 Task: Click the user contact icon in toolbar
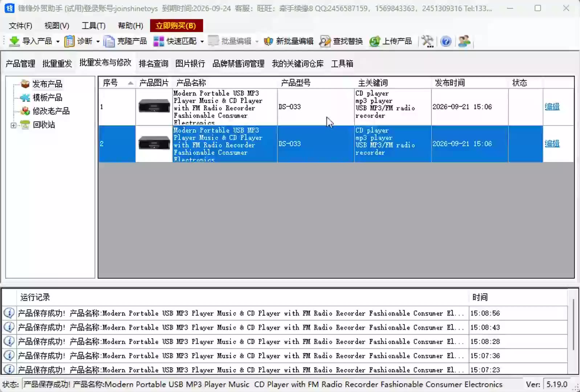464,41
